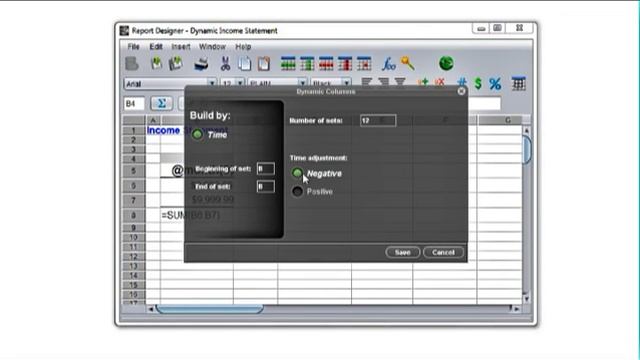The width and height of the screenshot is (640, 360).
Task: Click the green globe run icon
Action: point(446,63)
